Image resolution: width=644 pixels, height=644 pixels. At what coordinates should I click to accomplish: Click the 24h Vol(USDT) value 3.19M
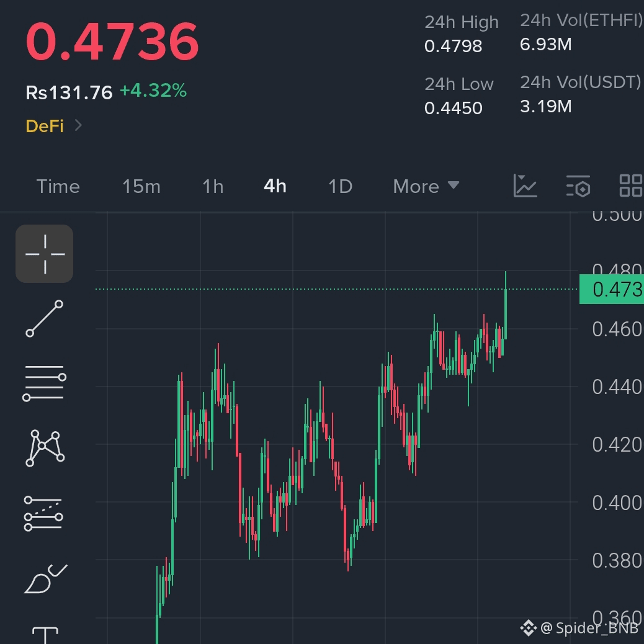coord(545,106)
